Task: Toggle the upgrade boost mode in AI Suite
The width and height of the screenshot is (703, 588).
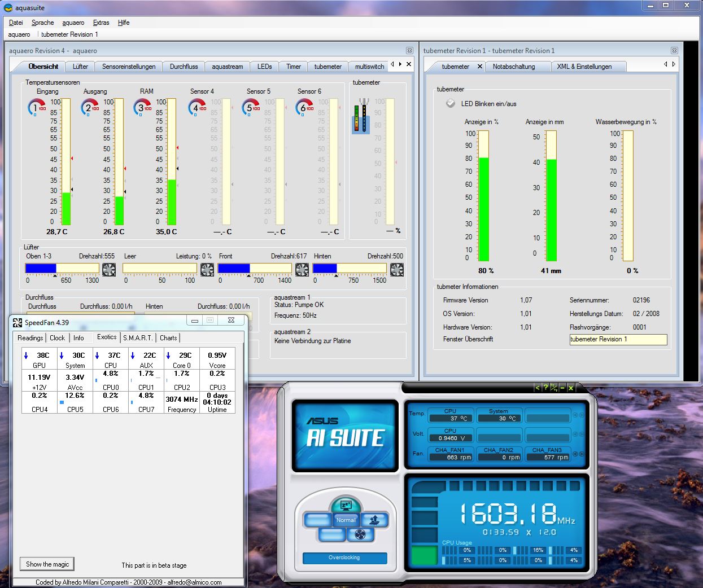Action: pos(374,520)
